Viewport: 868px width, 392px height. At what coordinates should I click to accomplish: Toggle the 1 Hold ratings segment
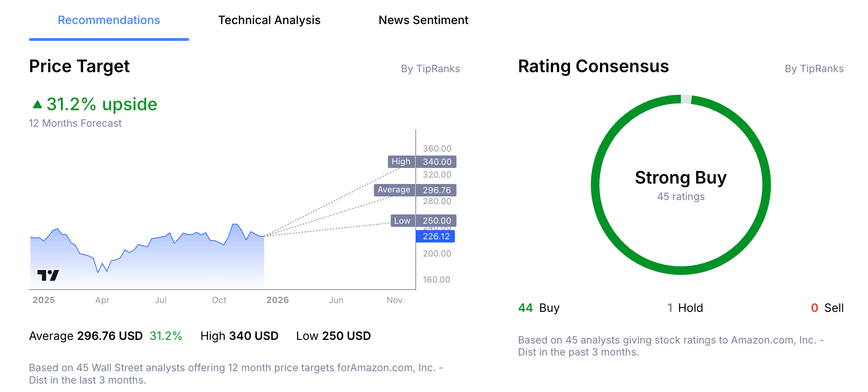click(685, 308)
